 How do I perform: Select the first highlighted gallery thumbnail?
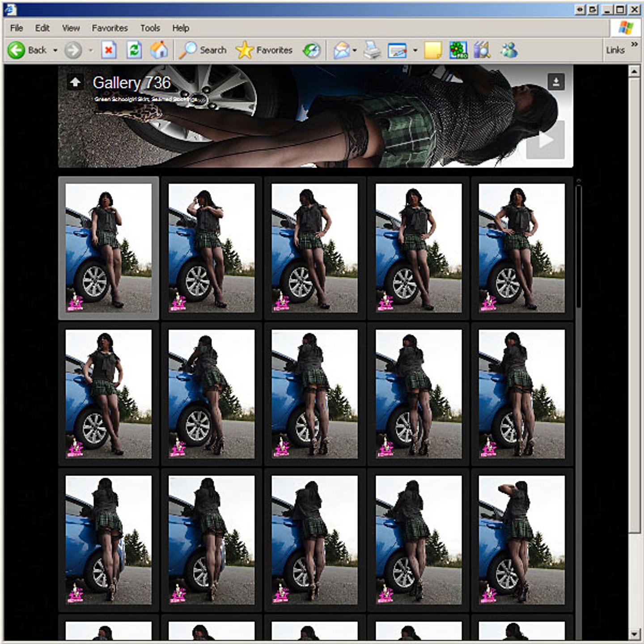coord(109,248)
